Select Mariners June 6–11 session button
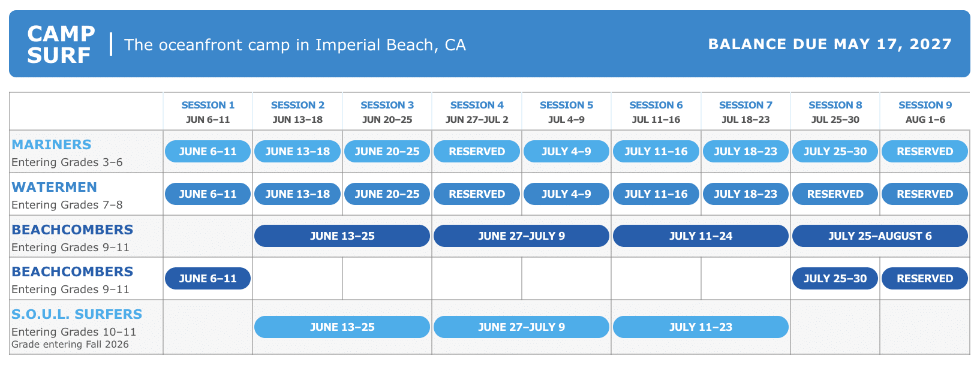Image resolution: width=980 pixels, height=368 pixels. point(208,152)
